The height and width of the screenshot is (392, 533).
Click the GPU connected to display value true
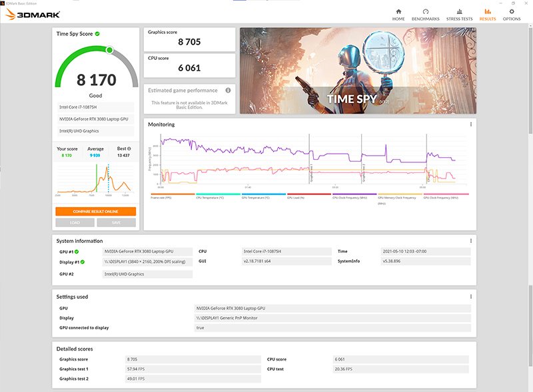click(332, 328)
